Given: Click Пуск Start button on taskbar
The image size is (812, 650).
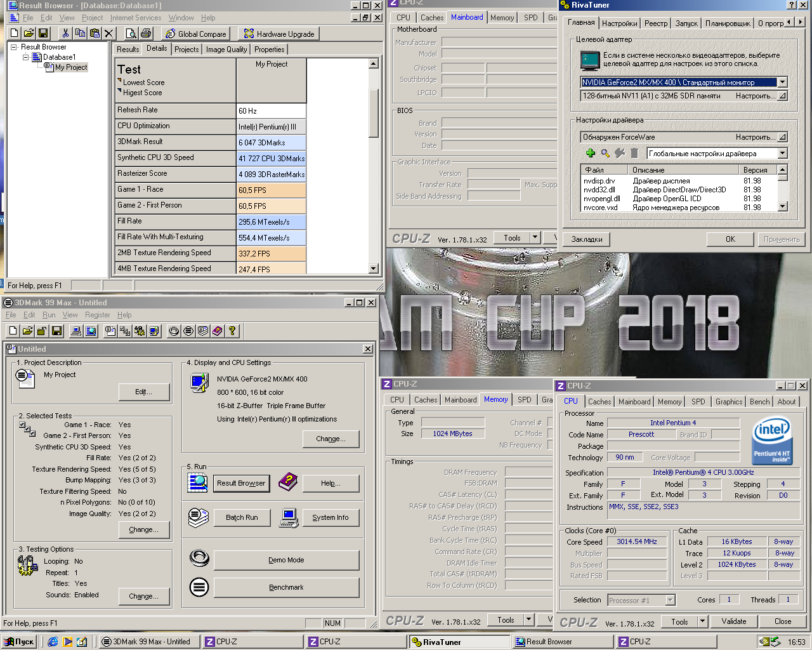Looking at the screenshot, I should pos(19,642).
